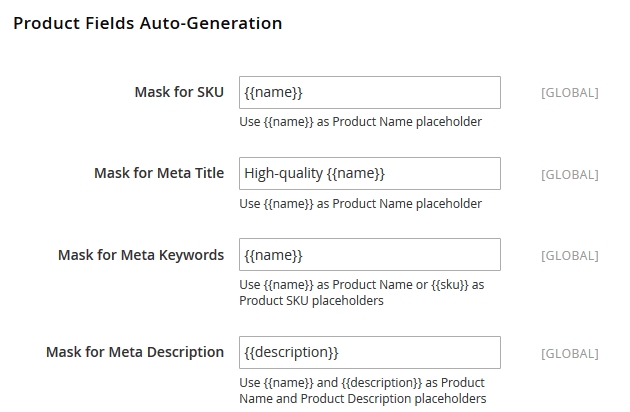Click the 'Mask for Meta Description' label
This screenshot has width=630, height=412.
coord(135,352)
